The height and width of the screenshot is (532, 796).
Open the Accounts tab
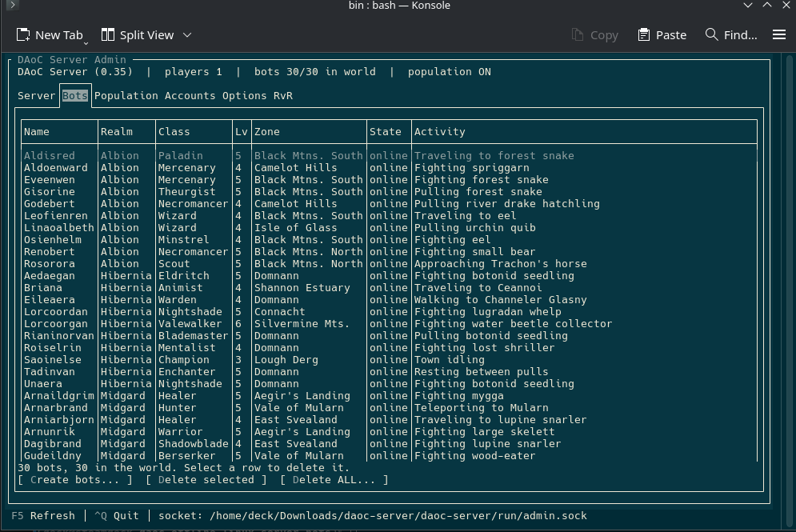[x=190, y=96]
